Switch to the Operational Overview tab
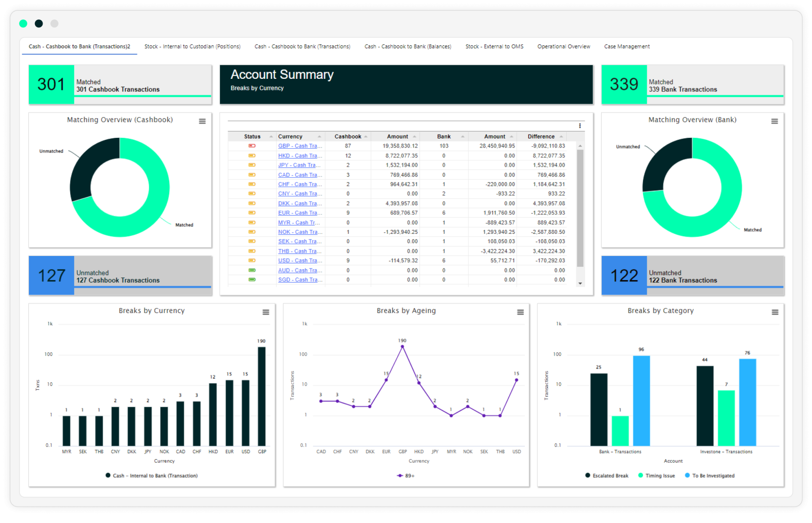The width and height of the screenshot is (812, 523). (x=563, y=46)
